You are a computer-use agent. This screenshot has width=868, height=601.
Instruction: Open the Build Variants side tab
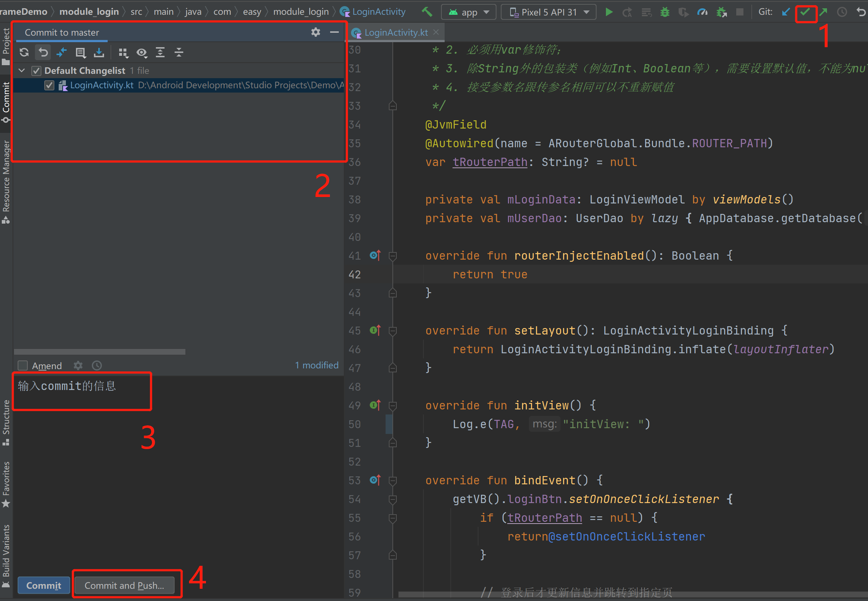click(6, 556)
